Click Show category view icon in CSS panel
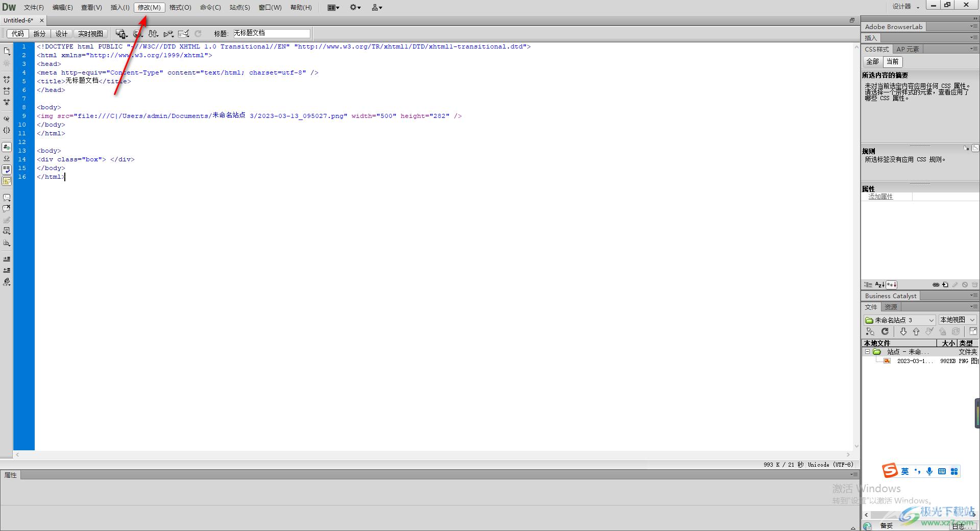 868,285
